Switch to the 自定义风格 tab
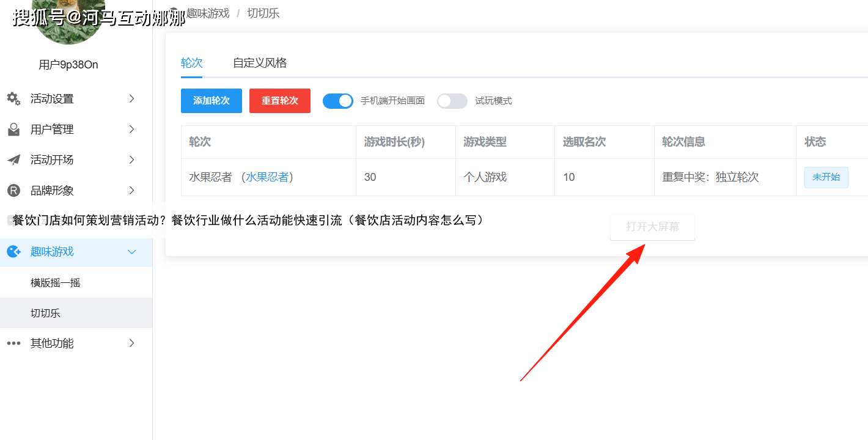 pyautogui.click(x=260, y=63)
